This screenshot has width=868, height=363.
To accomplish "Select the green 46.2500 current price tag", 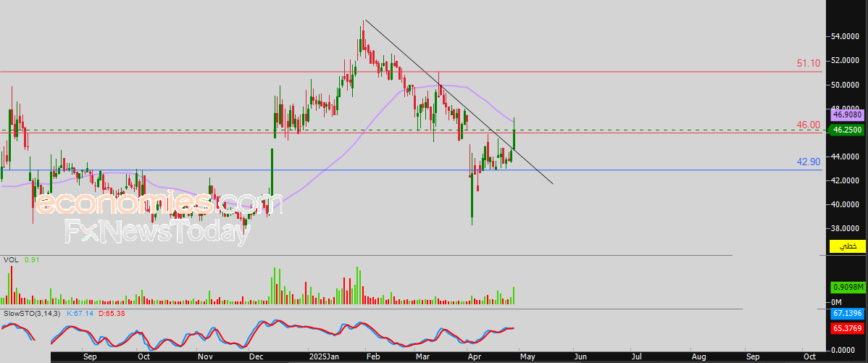I will (847, 130).
